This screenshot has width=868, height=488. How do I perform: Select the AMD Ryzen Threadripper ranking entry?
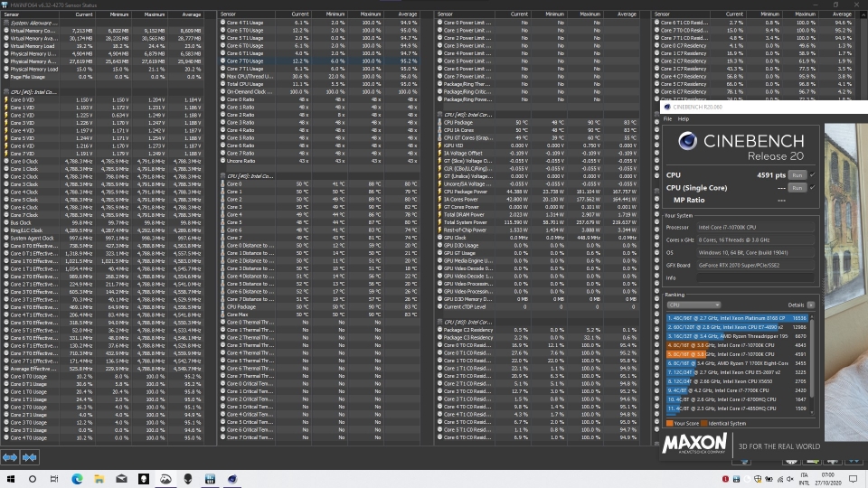[x=737, y=336]
